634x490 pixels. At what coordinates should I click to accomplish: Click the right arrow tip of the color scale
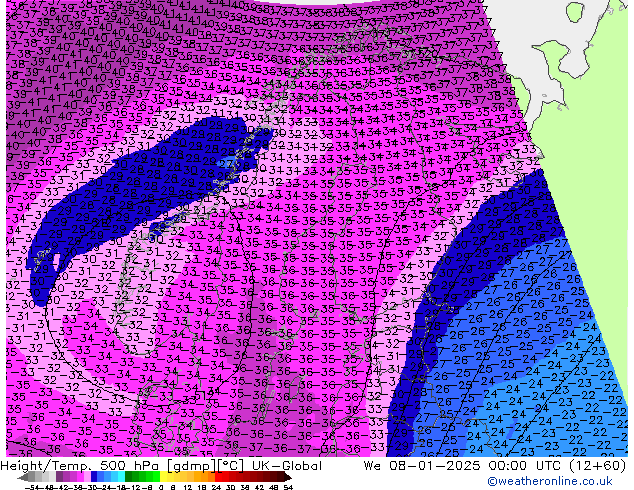point(290,478)
